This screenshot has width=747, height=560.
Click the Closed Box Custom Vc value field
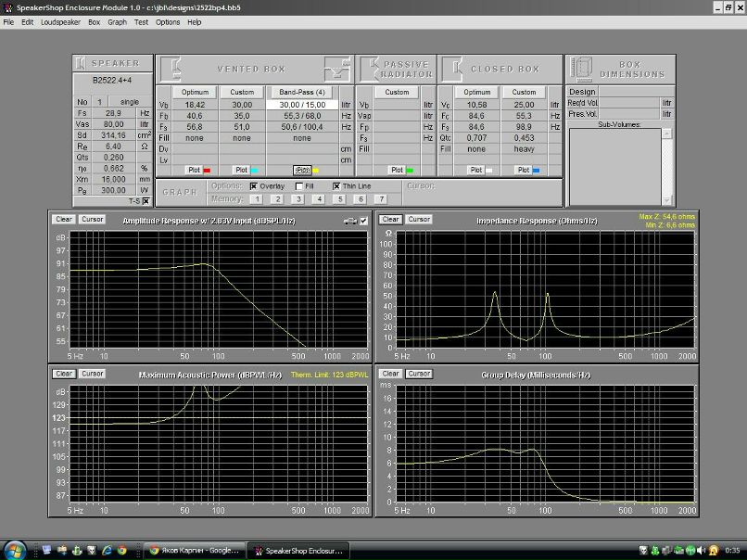[x=524, y=105]
